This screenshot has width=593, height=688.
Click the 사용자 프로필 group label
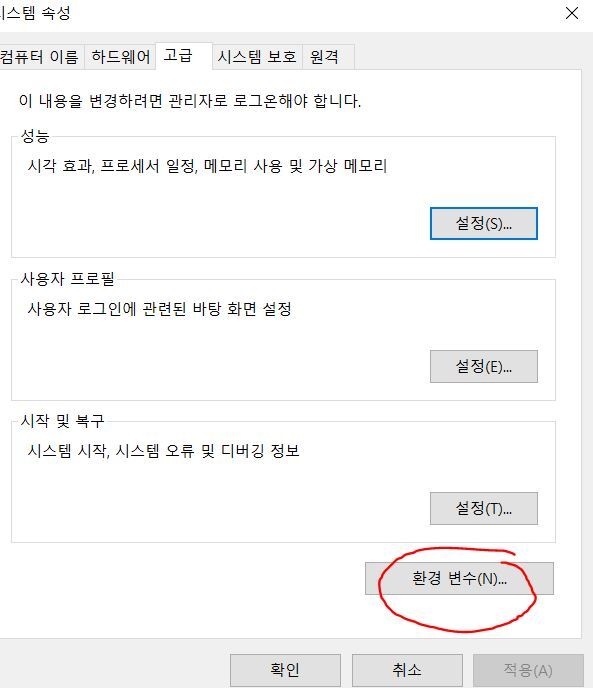tap(68, 279)
